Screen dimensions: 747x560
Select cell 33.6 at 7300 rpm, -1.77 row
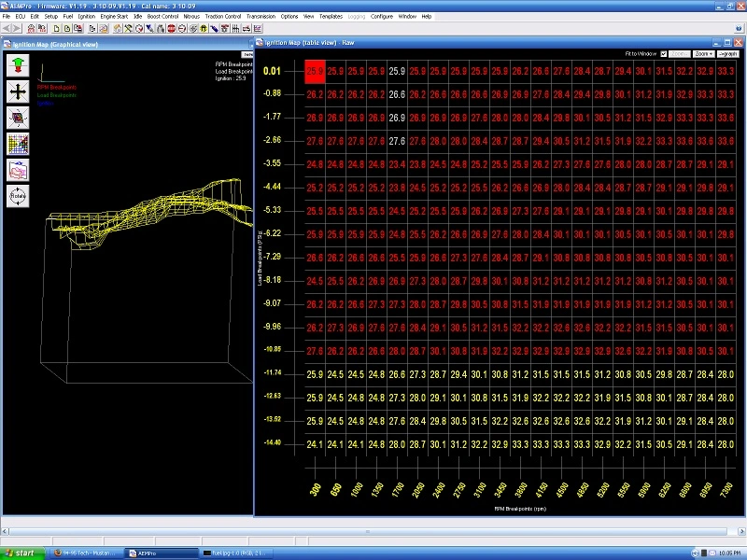tap(726, 119)
